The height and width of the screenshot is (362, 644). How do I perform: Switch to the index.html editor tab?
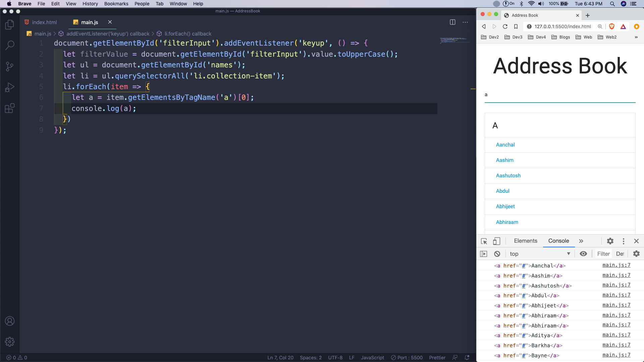pyautogui.click(x=41, y=22)
